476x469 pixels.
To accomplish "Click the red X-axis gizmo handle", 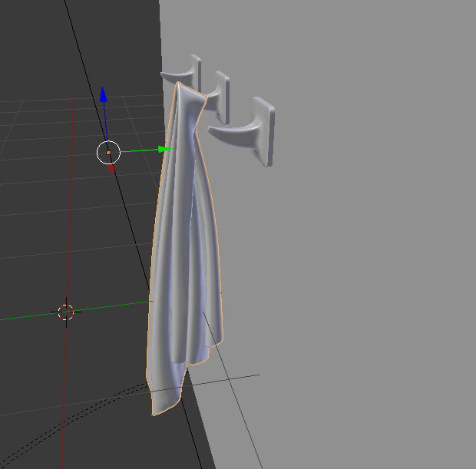I will pos(112,167).
